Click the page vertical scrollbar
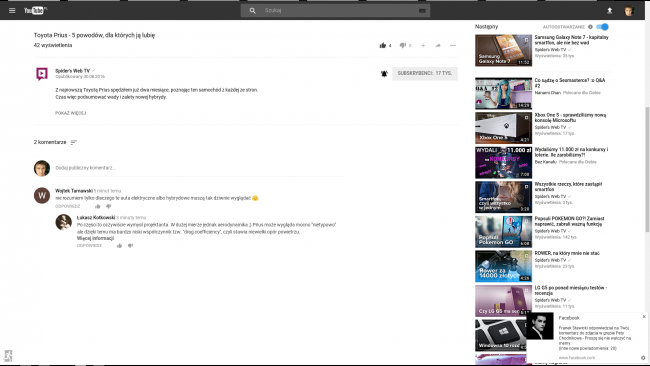The width and height of the screenshot is (650, 366). [647, 169]
